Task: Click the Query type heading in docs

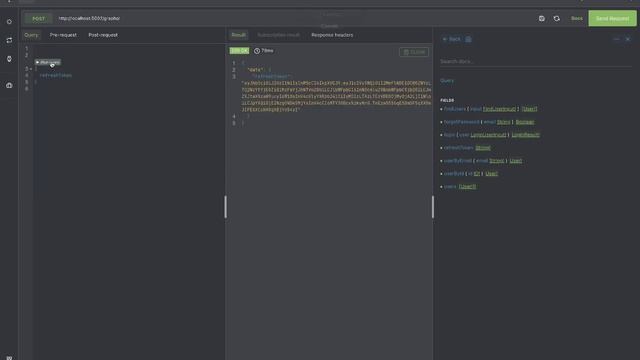Action: coord(447,81)
